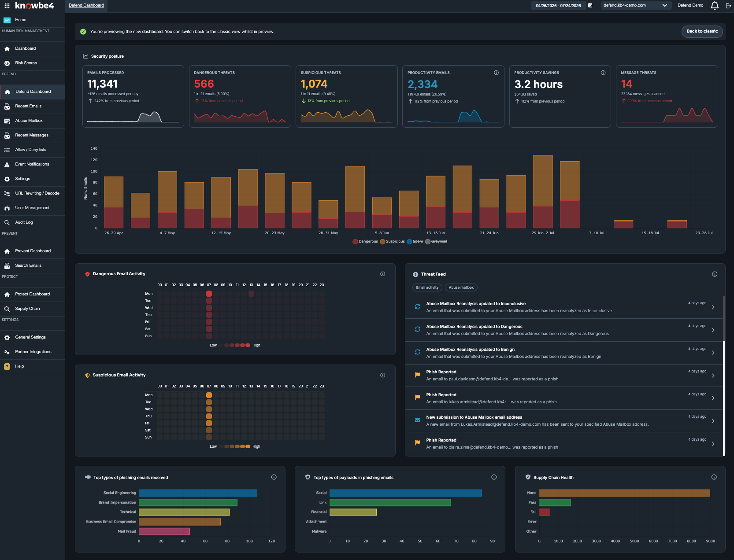The height and width of the screenshot is (560, 734).
Task: Click the apps grid icon beside KnowBe4 logo
Action: 7,6
